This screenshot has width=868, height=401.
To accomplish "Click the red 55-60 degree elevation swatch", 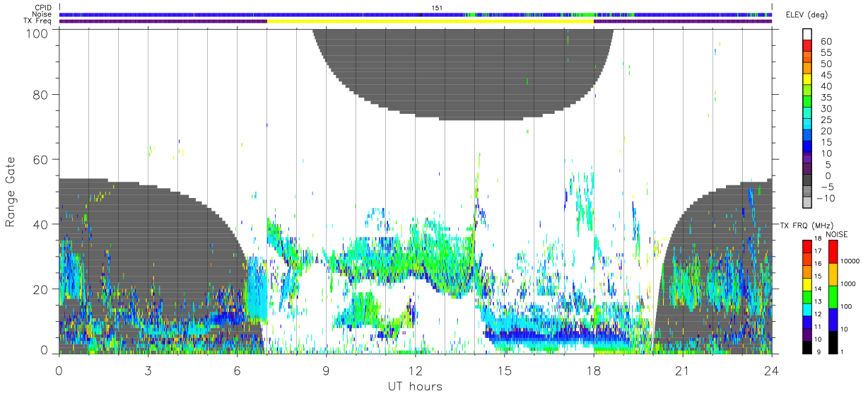I will coord(808,47).
